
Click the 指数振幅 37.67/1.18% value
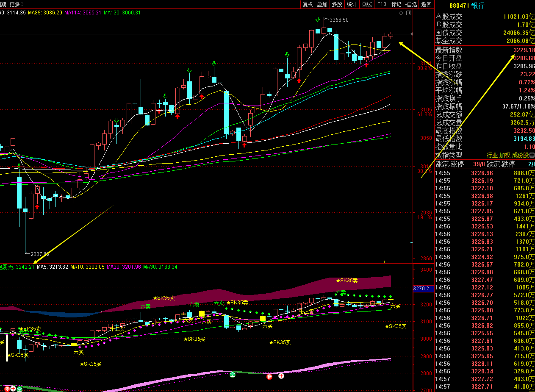tap(518, 107)
